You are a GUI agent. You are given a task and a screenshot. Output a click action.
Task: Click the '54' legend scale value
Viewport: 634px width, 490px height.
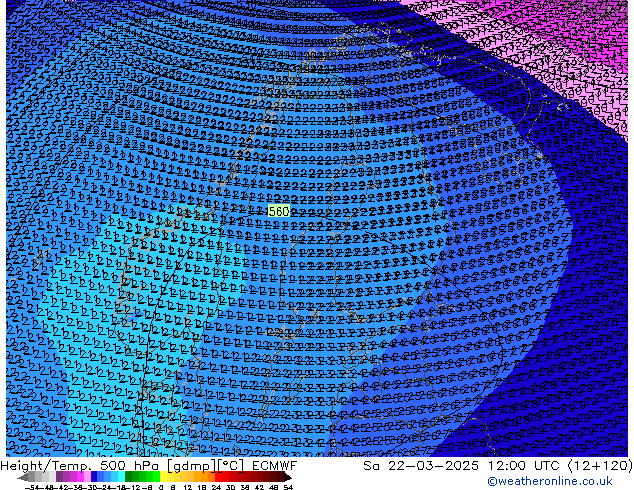point(288,487)
